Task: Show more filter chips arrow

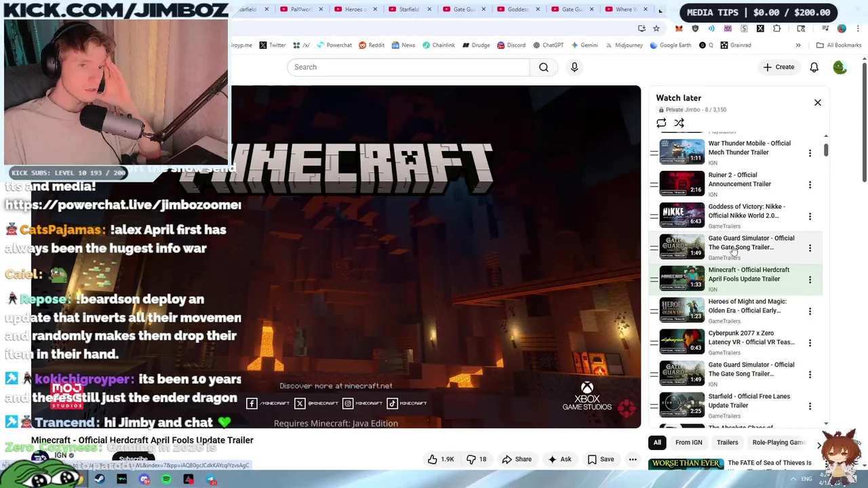Action: point(818,445)
